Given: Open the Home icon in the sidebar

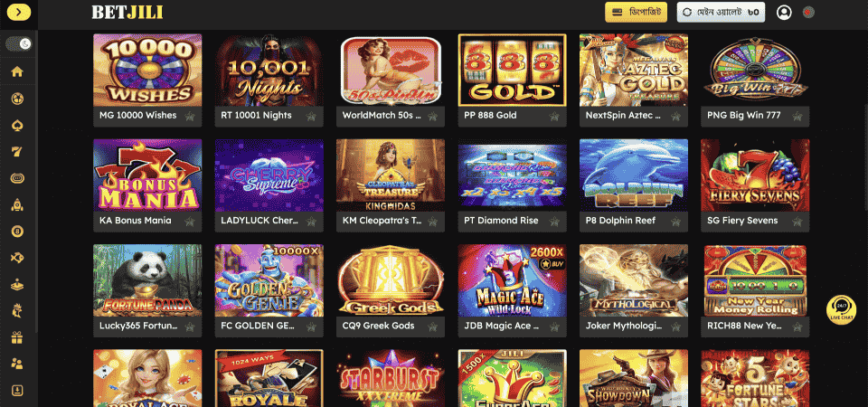Looking at the screenshot, I should pos(17,71).
